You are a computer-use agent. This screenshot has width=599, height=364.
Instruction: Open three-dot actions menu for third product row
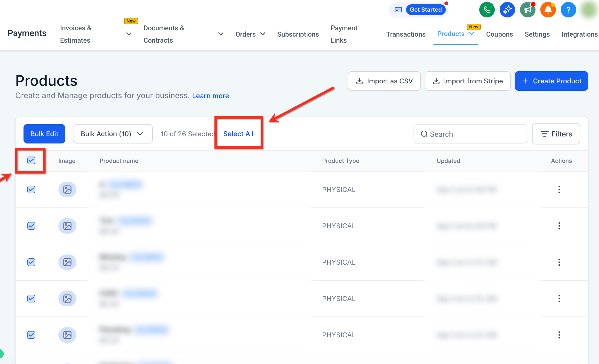[559, 262]
